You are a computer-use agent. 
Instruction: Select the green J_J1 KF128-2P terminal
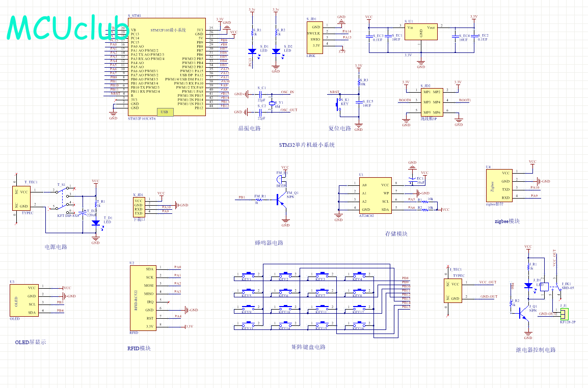565,314
